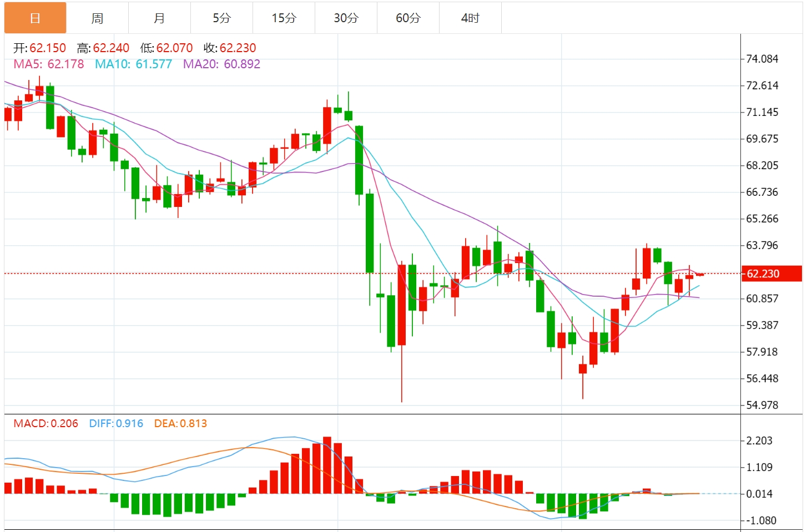The width and height of the screenshot is (812, 532).
Task: Click the 60.857 price axis label
Action: (762, 298)
